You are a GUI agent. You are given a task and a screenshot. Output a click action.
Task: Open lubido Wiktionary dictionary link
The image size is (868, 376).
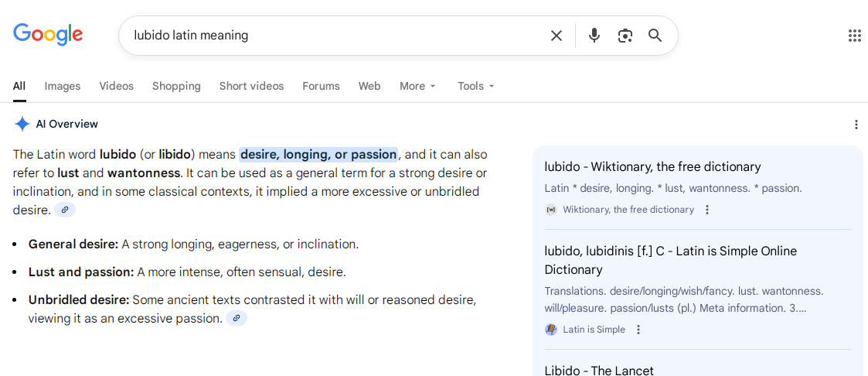652,166
